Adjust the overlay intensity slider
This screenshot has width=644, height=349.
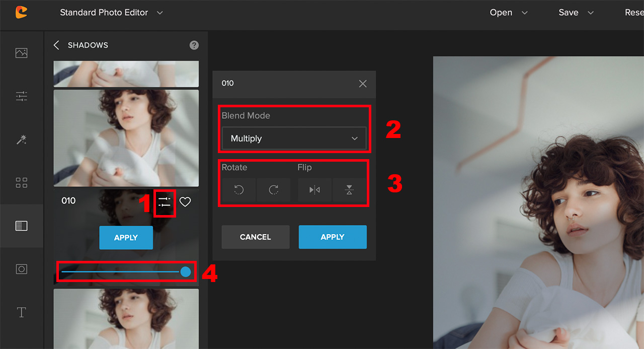pos(126,271)
